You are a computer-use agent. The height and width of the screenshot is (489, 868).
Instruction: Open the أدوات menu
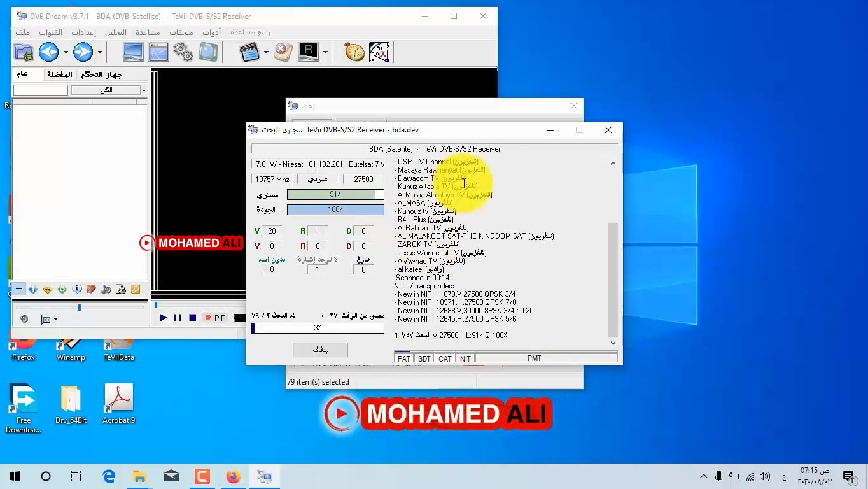point(211,32)
